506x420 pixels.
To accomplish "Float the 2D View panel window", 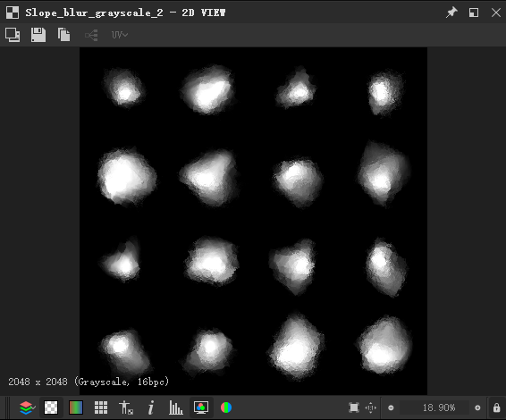I will 474,13.
